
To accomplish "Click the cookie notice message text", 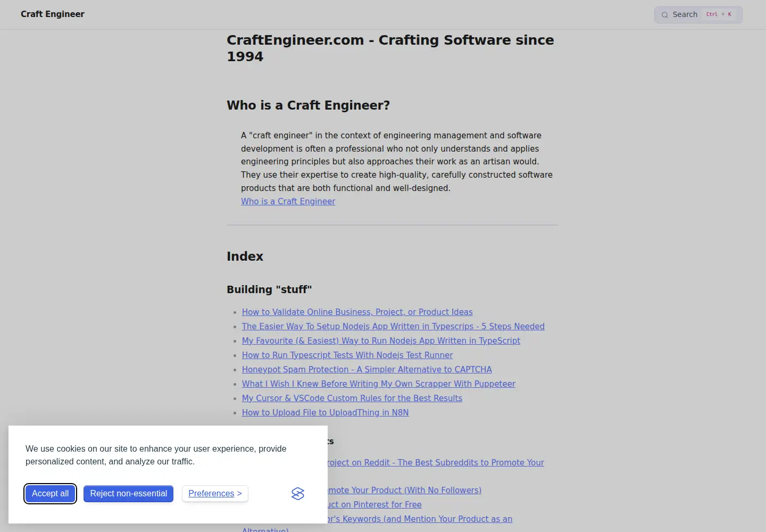I will pyautogui.click(x=156, y=455).
